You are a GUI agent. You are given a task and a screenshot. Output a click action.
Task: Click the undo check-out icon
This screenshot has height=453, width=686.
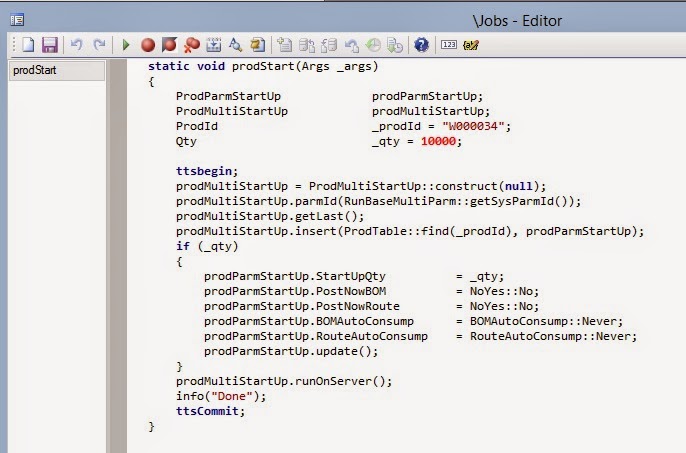351,45
